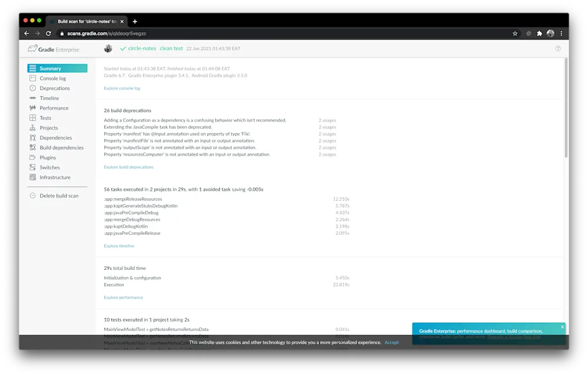Click 'getNotesReturnsReturnsData' test row at 0.041s
588x375 pixels.
click(x=226, y=329)
